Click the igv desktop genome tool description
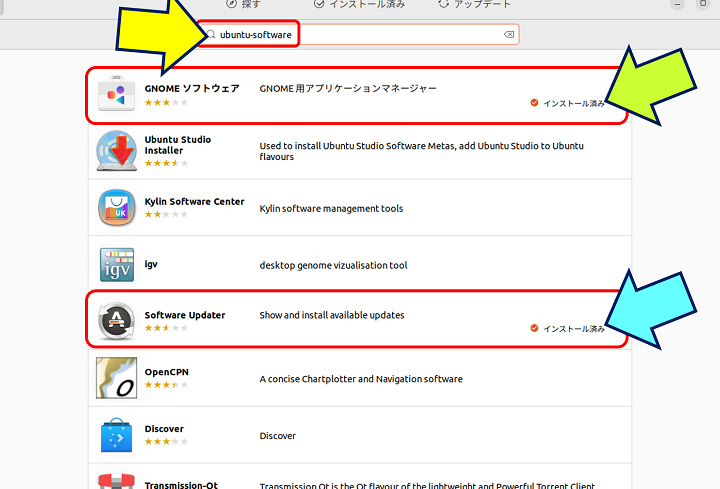Screen dimensions: 720x489 (x=333, y=265)
